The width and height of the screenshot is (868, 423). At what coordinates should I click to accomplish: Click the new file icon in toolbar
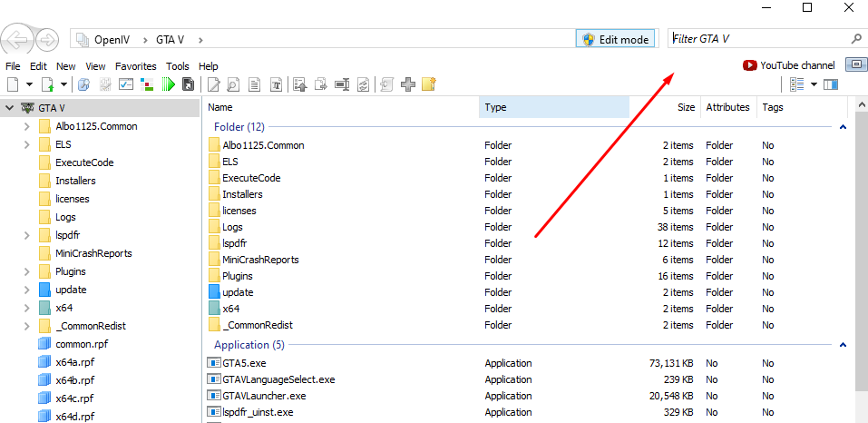point(13,84)
